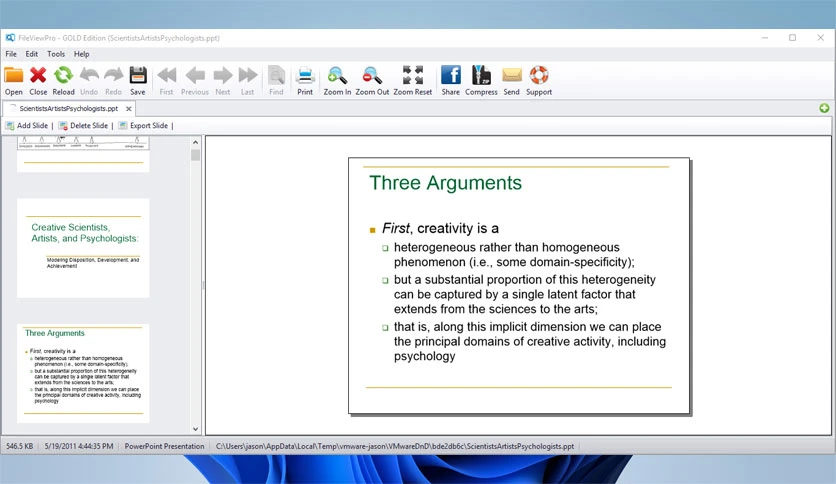The image size is (836, 484).
Task: Click the FileViewPro app icon in title bar
Action: [x=10, y=38]
